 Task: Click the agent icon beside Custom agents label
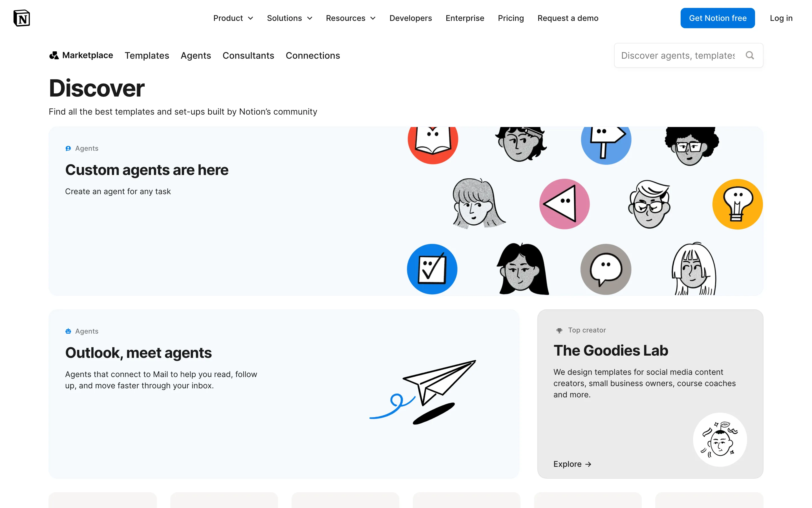pyautogui.click(x=68, y=148)
